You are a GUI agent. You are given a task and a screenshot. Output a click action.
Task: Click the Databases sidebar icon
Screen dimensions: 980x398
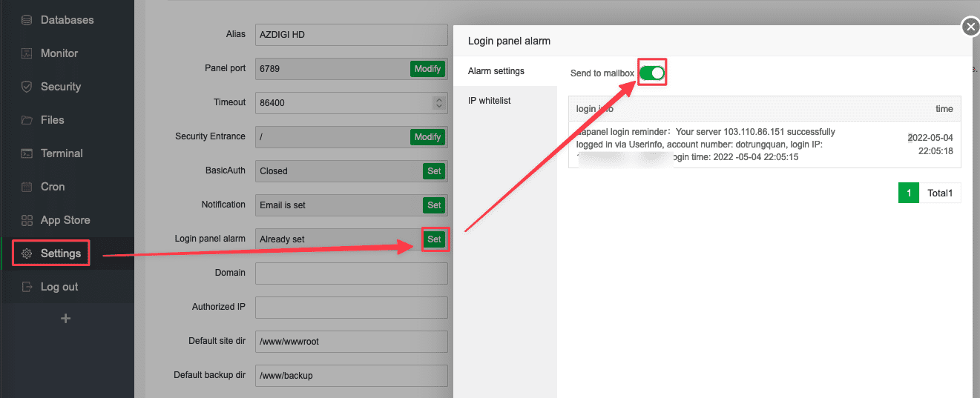[x=27, y=20]
